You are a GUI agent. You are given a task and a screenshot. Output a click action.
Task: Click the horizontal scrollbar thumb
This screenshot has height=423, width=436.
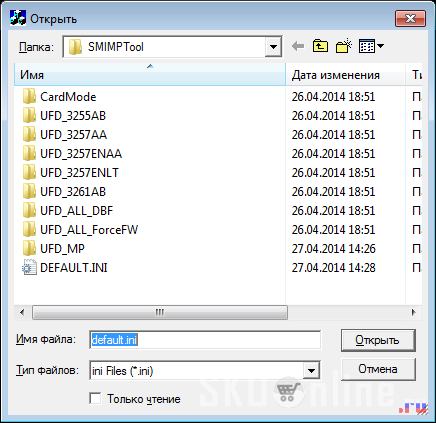(160, 313)
